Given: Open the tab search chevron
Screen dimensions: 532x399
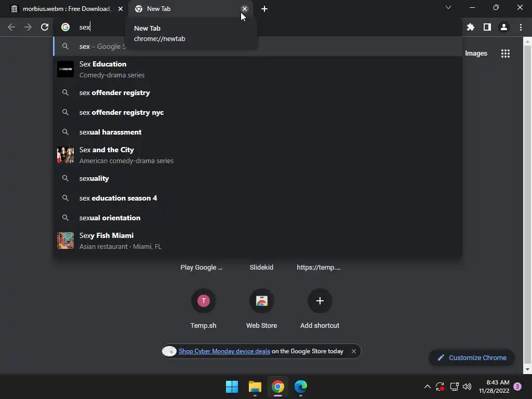Looking at the screenshot, I should 448,7.
